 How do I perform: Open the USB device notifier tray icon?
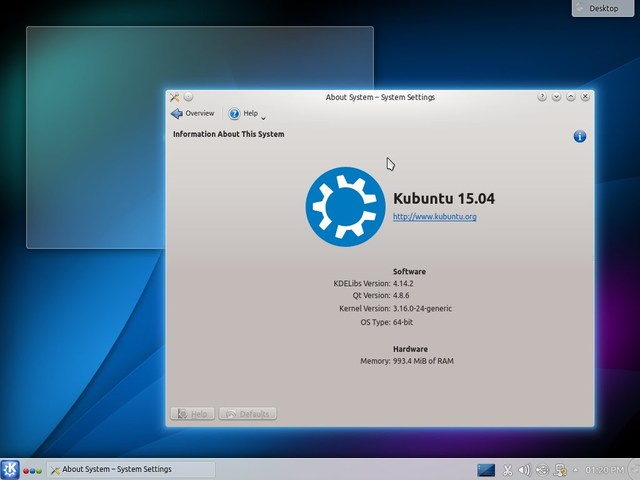tap(542, 470)
